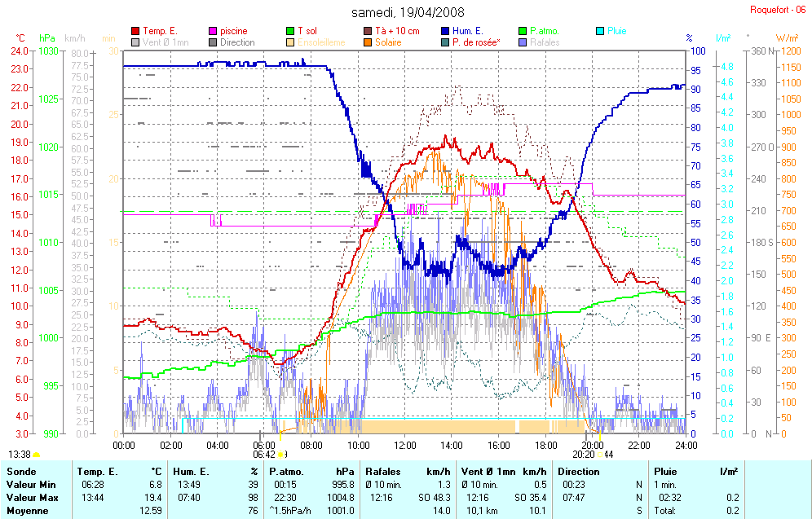Click the lavender Rafales legend swatch

point(523,42)
